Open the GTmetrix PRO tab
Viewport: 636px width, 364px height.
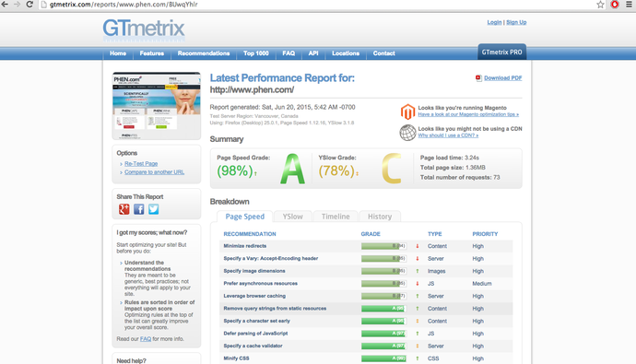501,53
